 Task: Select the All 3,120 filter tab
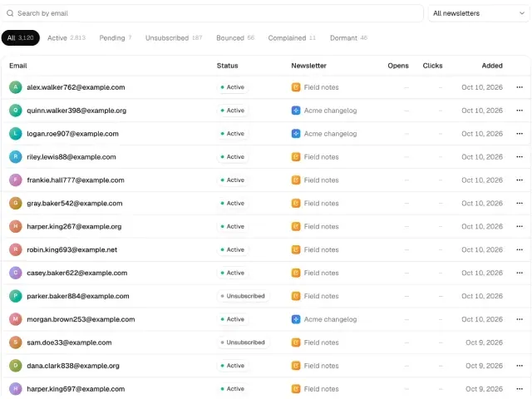tap(20, 37)
